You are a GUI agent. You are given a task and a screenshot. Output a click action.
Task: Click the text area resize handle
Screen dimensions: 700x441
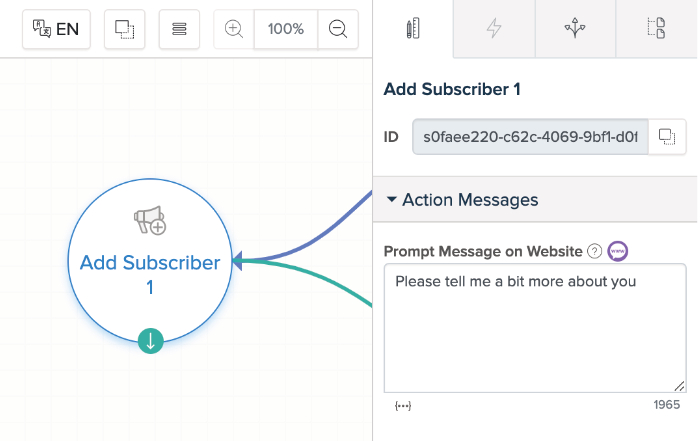(x=680, y=386)
